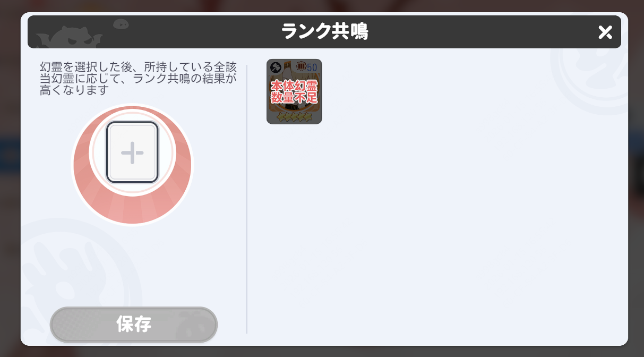The image size is (644, 357).
Task: Click the blue number 50 on card
Action: 312,67
